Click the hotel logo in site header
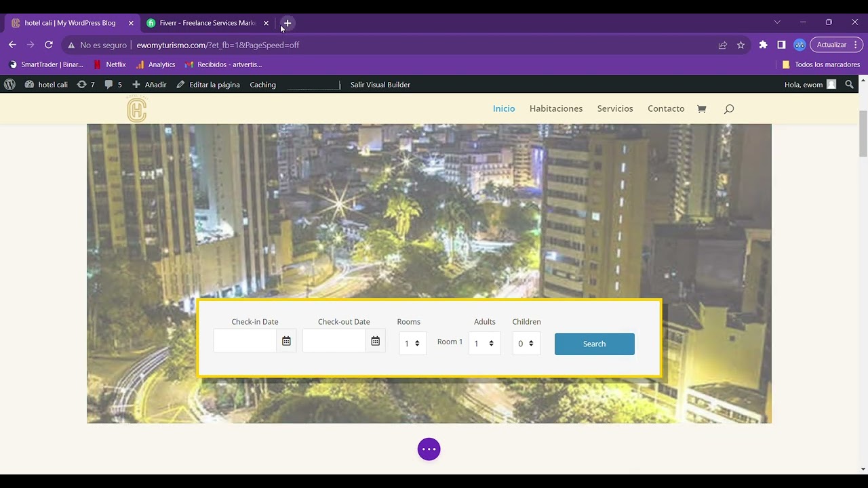The image size is (868, 488). pyautogui.click(x=137, y=108)
